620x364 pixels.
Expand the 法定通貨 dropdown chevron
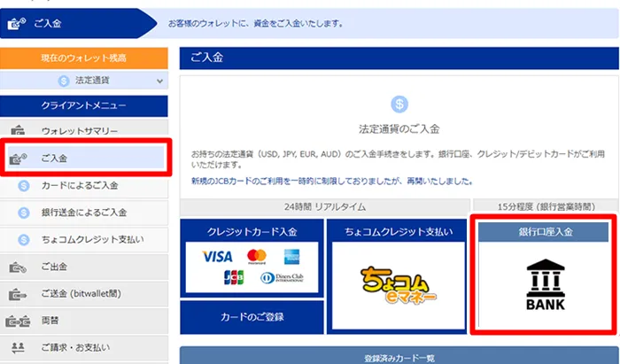pos(159,81)
